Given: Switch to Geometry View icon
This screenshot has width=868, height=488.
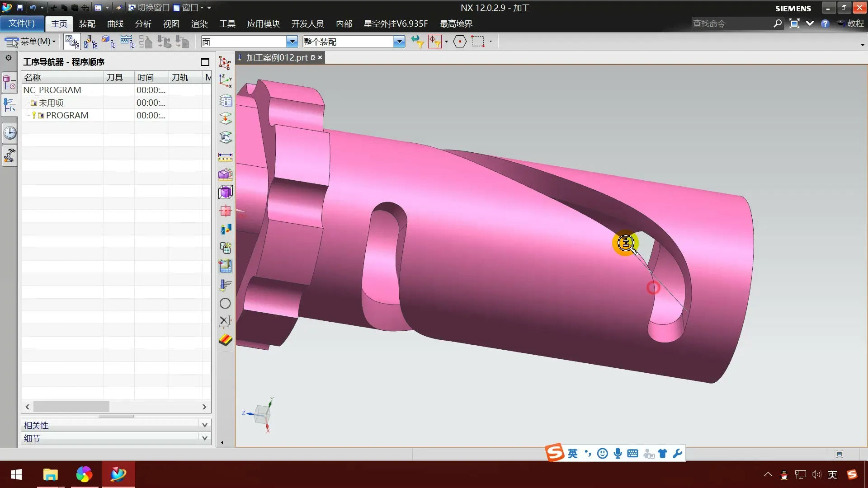Looking at the screenshot, I should pos(108,42).
